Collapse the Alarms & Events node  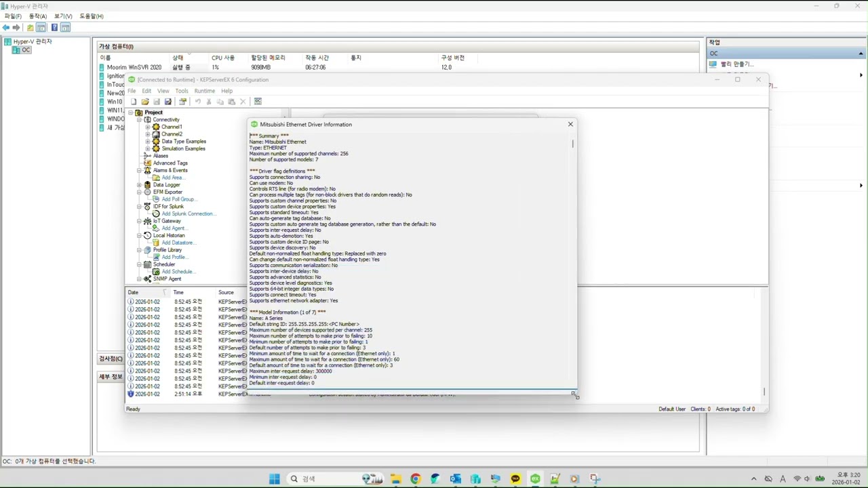pyautogui.click(x=139, y=170)
